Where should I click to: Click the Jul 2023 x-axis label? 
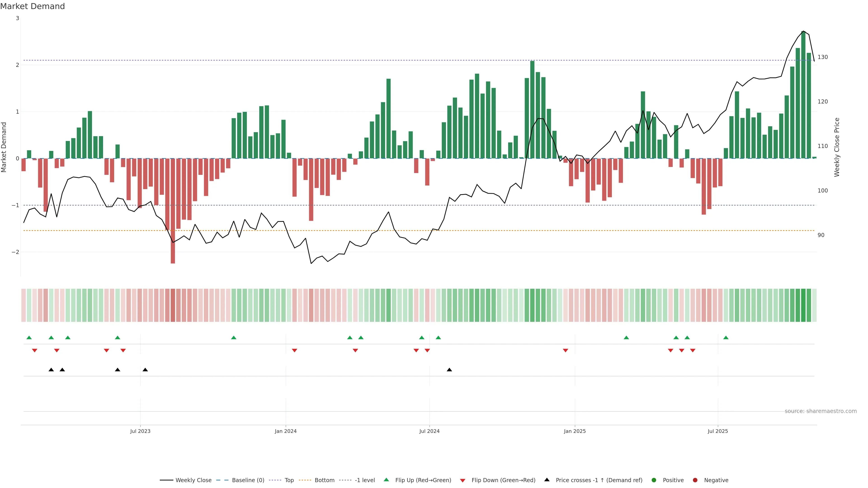tap(140, 431)
